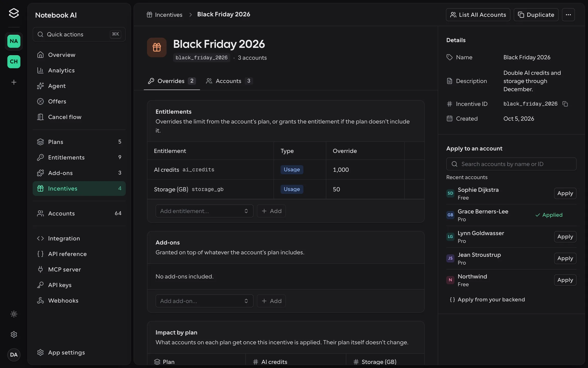Image resolution: width=588 pixels, height=368 pixels.
Task: Open API reference
Action: (79, 254)
